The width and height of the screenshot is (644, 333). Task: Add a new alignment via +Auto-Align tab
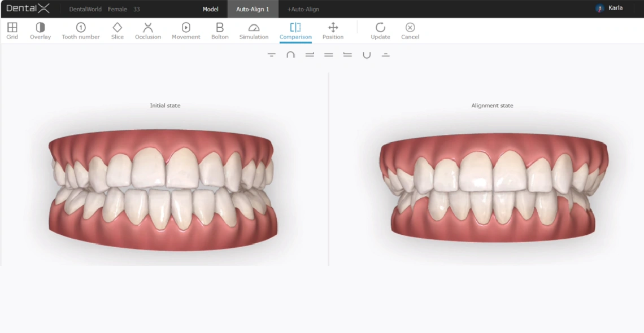point(303,9)
